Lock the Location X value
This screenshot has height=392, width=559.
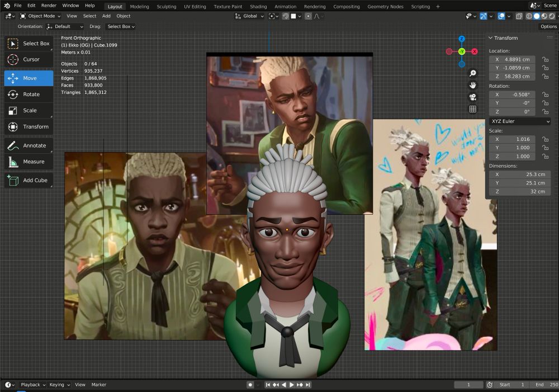click(545, 60)
